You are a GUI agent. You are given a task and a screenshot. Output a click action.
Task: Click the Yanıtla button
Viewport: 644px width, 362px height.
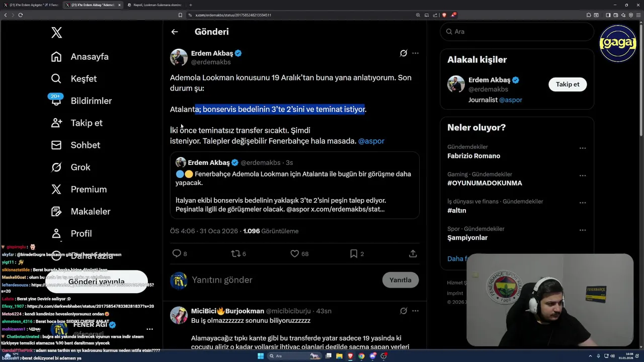(x=400, y=280)
